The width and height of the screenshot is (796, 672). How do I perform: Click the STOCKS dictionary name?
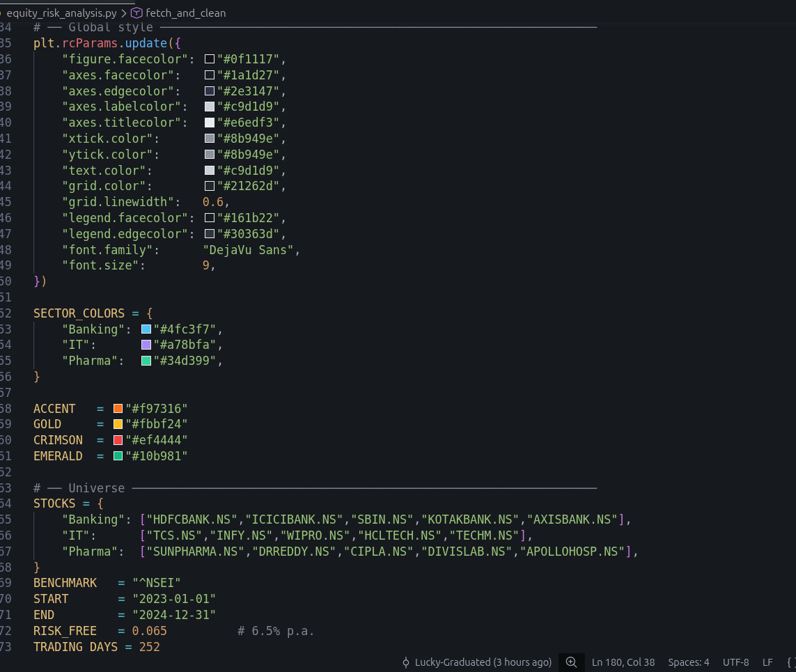point(54,503)
